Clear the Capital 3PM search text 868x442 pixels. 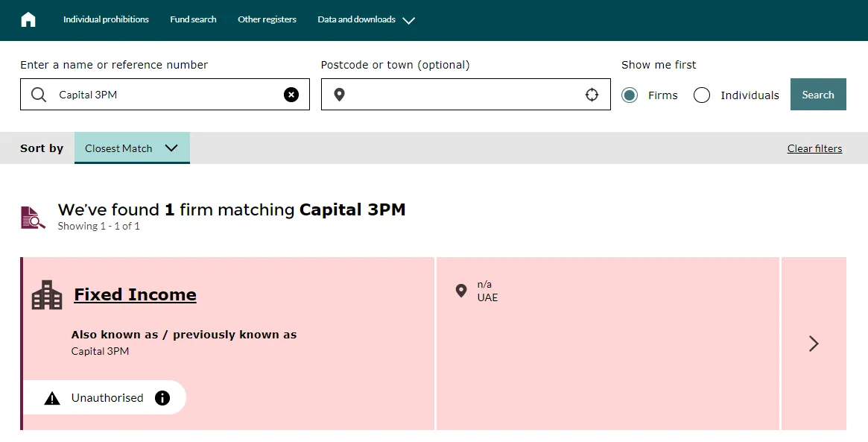click(x=291, y=95)
